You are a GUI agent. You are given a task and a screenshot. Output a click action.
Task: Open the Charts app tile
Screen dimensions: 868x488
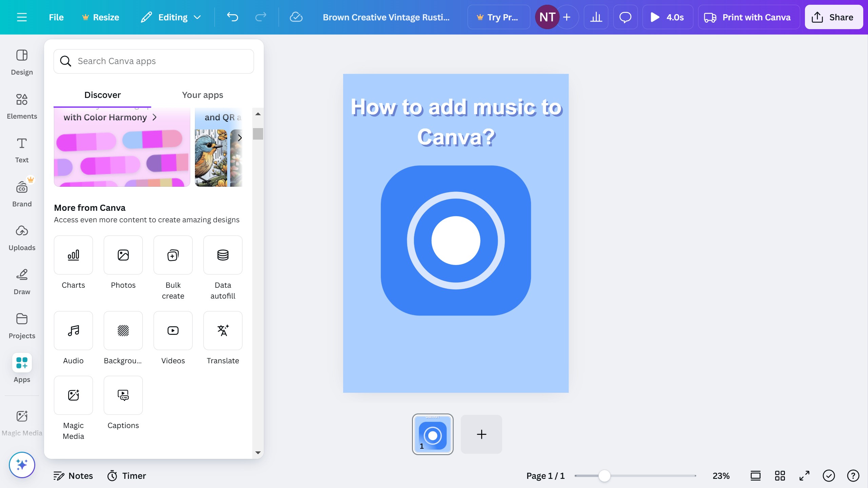[73, 255]
